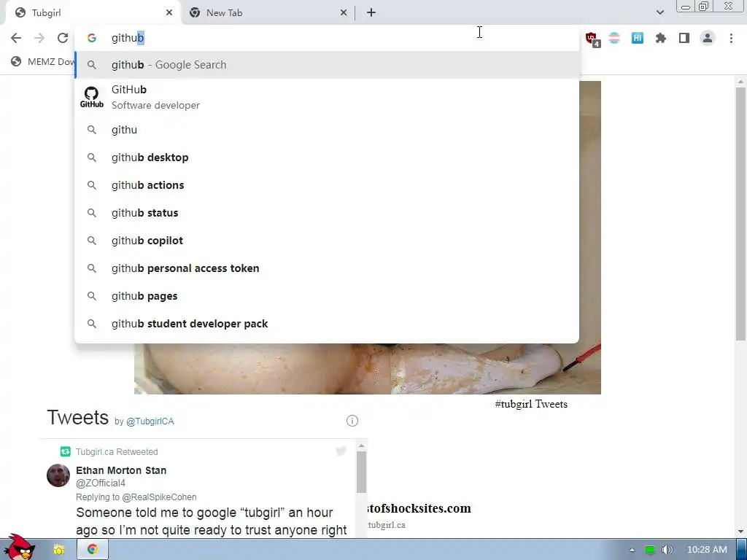Viewport: 747px width, 560px height.
Task: Click the page scrollbar down arrow
Action: click(x=740, y=531)
